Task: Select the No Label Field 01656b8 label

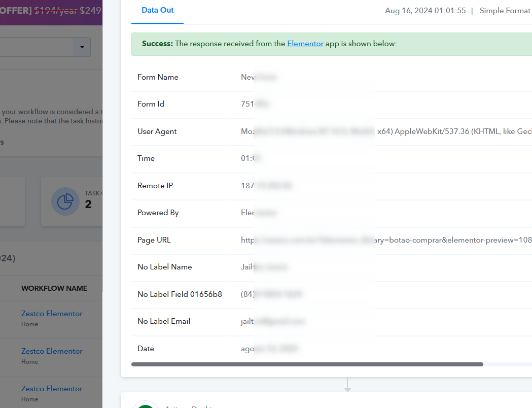Action: (180, 294)
